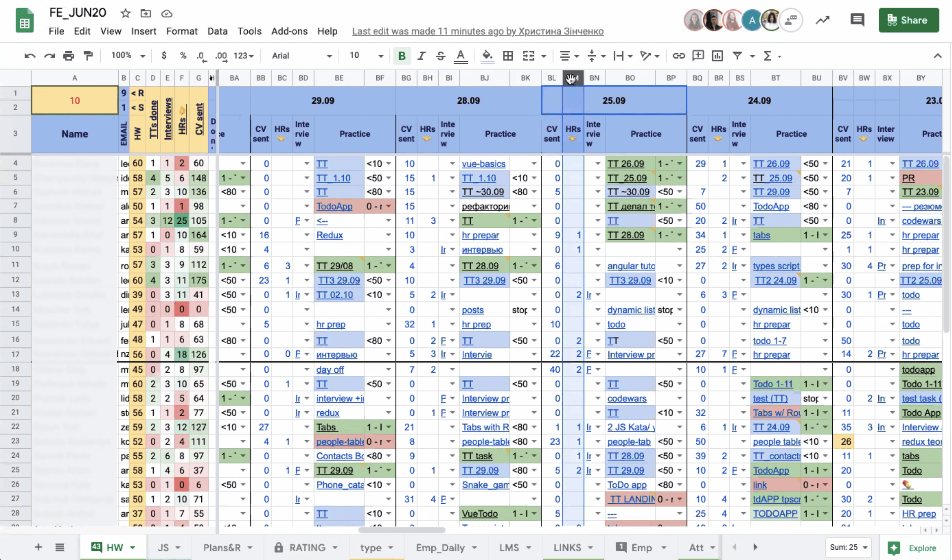This screenshot has width=952, height=560.
Task: Click the undo arrow icon
Action: click(30, 56)
